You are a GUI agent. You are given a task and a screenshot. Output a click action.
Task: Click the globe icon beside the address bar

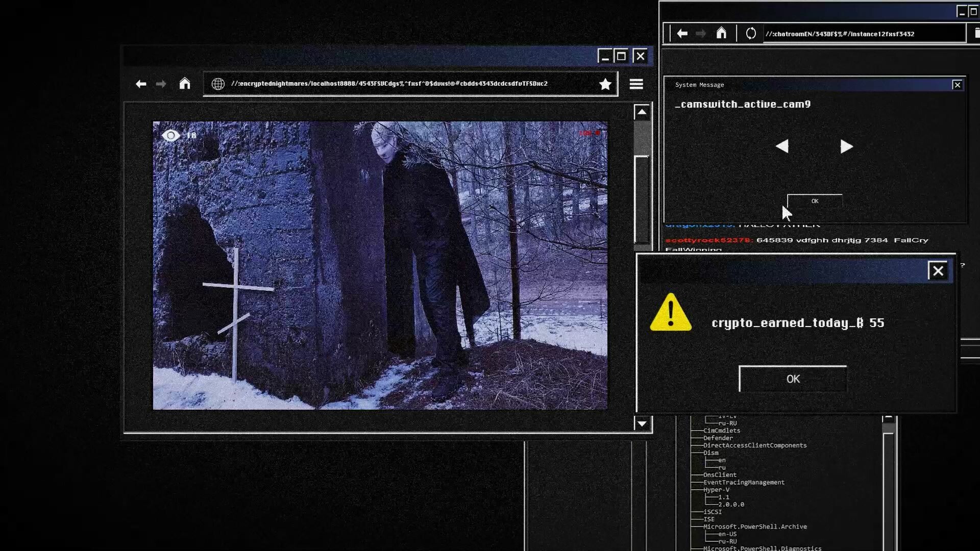pyautogui.click(x=218, y=83)
